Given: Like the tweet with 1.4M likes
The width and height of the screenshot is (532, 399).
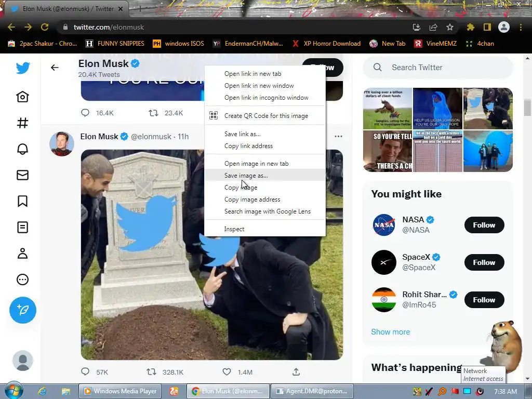Looking at the screenshot, I should [x=227, y=372].
